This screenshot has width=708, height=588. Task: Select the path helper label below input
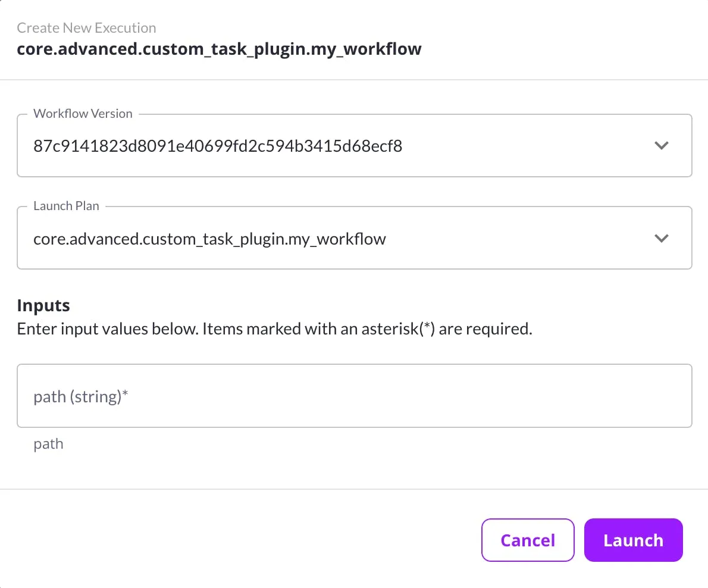[48, 443]
